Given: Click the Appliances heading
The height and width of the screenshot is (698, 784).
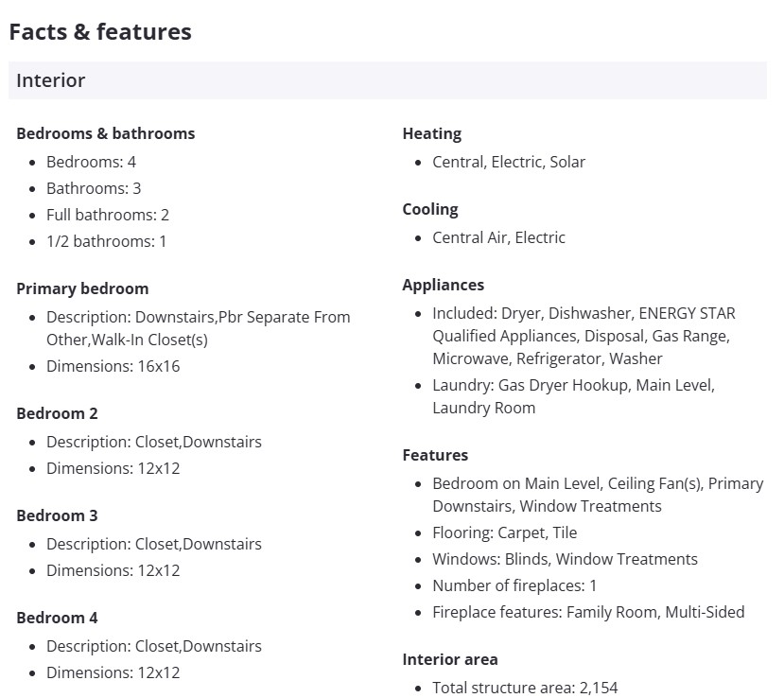Looking at the screenshot, I should (x=444, y=285).
